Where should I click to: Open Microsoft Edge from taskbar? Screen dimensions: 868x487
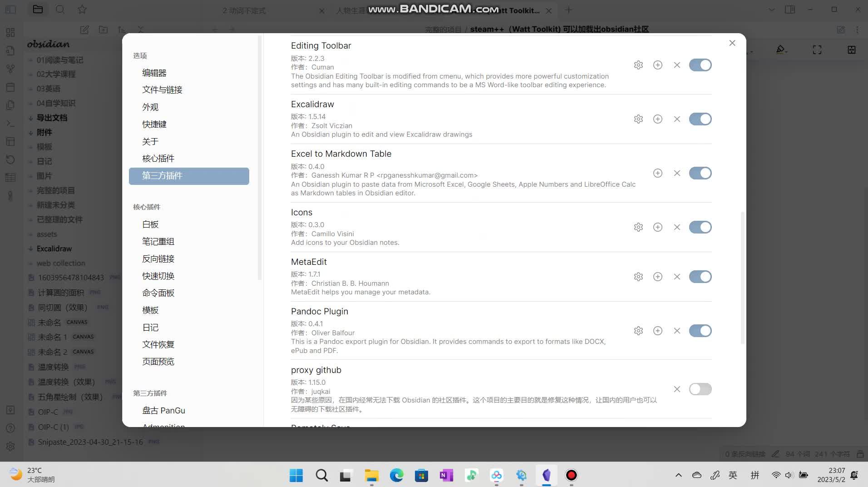click(396, 475)
